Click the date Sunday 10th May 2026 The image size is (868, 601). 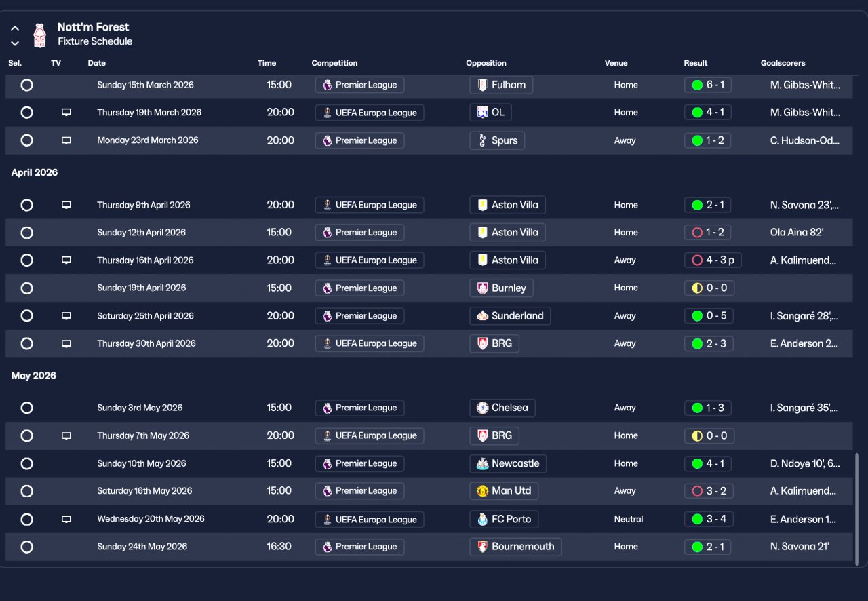[142, 464]
